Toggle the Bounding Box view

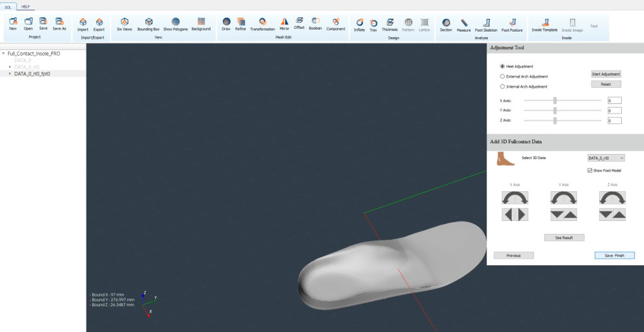point(149,24)
